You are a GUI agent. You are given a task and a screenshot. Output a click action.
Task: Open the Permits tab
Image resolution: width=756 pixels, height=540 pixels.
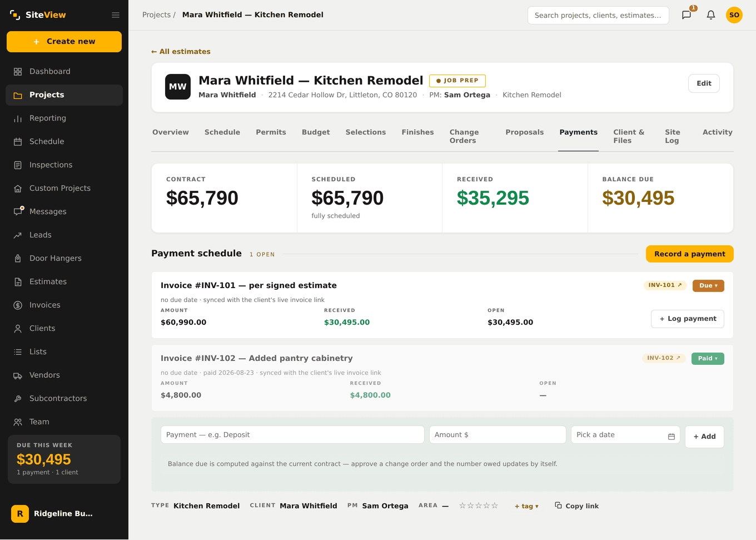click(x=271, y=132)
